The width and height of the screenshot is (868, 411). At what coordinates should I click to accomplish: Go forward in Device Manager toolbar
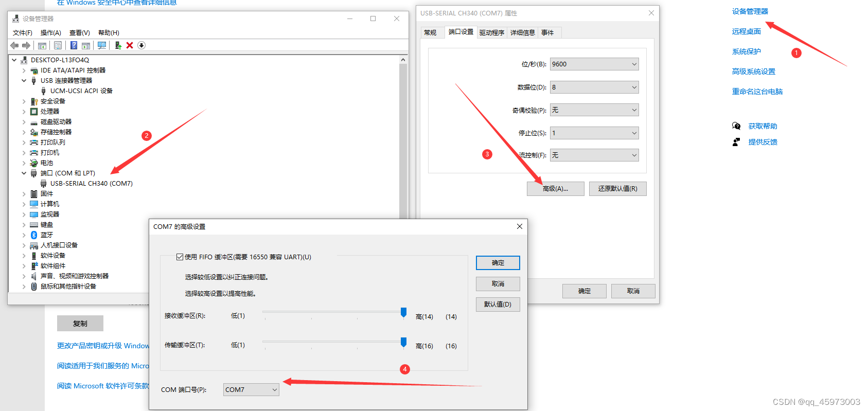click(x=26, y=45)
